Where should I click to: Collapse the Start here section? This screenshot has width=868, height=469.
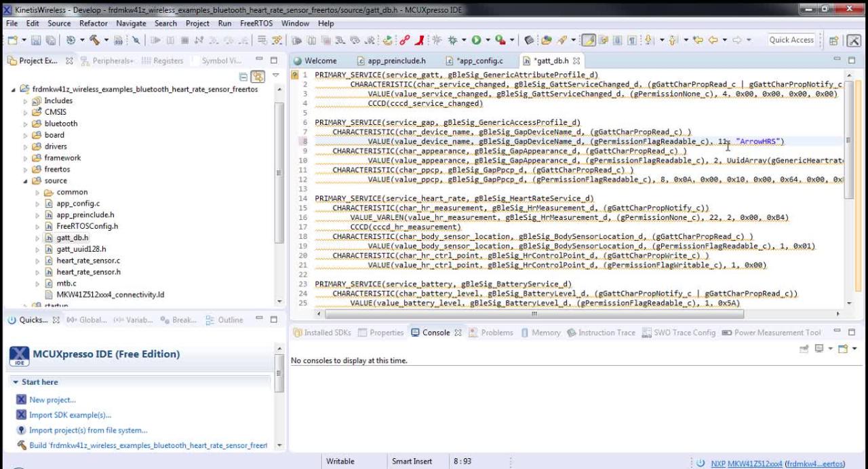(16, 382)
